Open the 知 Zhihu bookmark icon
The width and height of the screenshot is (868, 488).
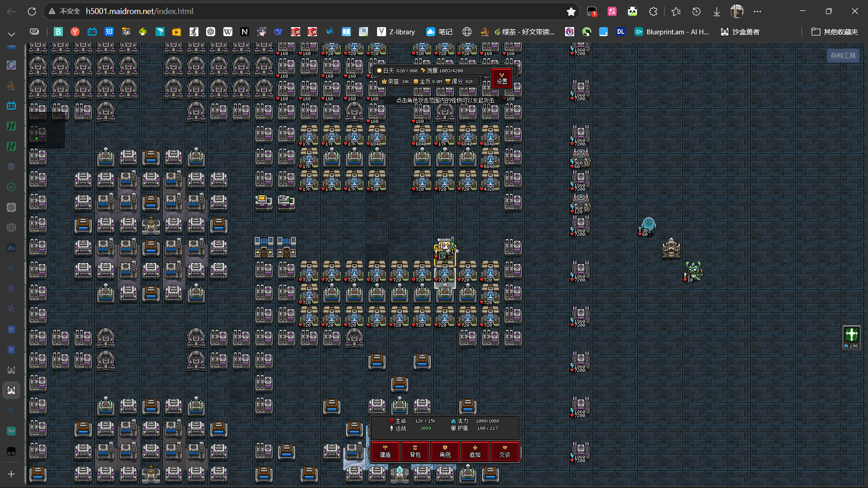(109, 32)
